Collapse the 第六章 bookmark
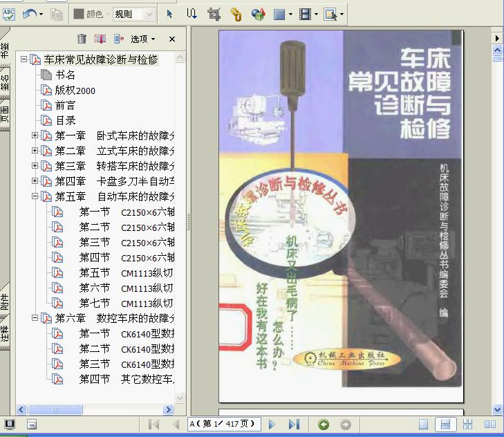The width and height of the screenshot is (504, 437). (x=35, y=317)
